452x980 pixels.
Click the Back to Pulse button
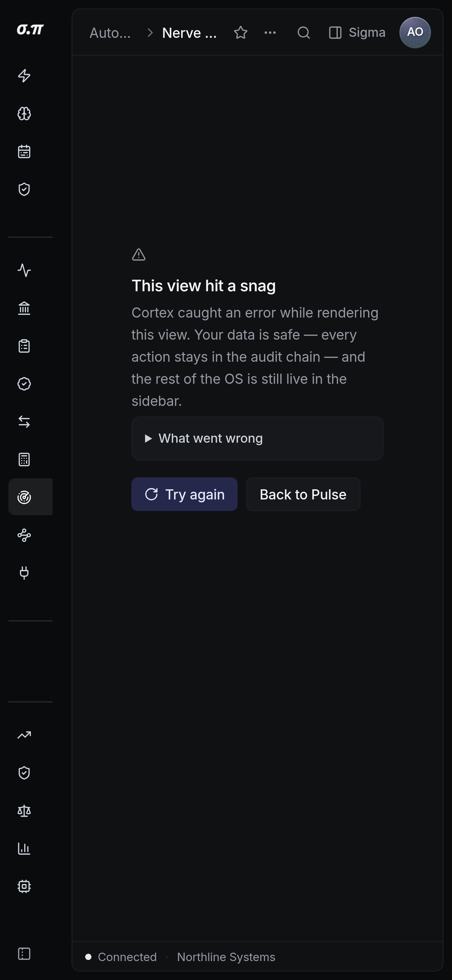[303, 494]
